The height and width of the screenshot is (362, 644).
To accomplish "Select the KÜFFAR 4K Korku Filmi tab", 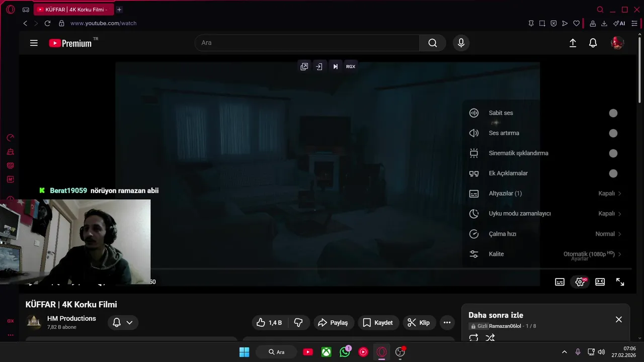I will click(x=73, y=10).
